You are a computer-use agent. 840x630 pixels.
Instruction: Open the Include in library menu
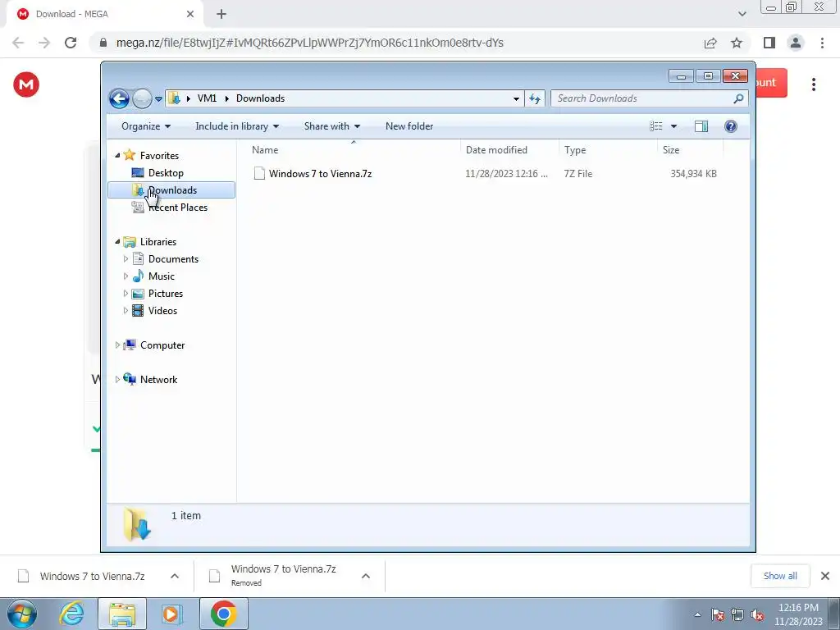coord(237,126)
